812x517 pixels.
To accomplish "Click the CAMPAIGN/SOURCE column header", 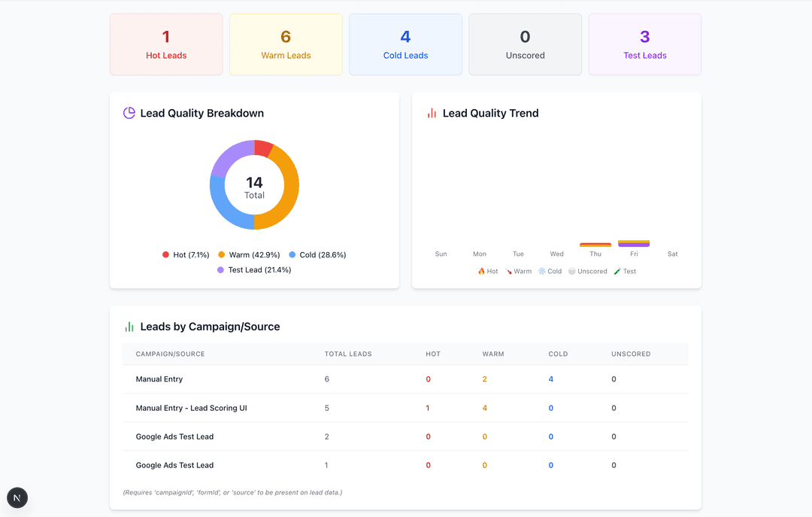I will coord(173,354).
